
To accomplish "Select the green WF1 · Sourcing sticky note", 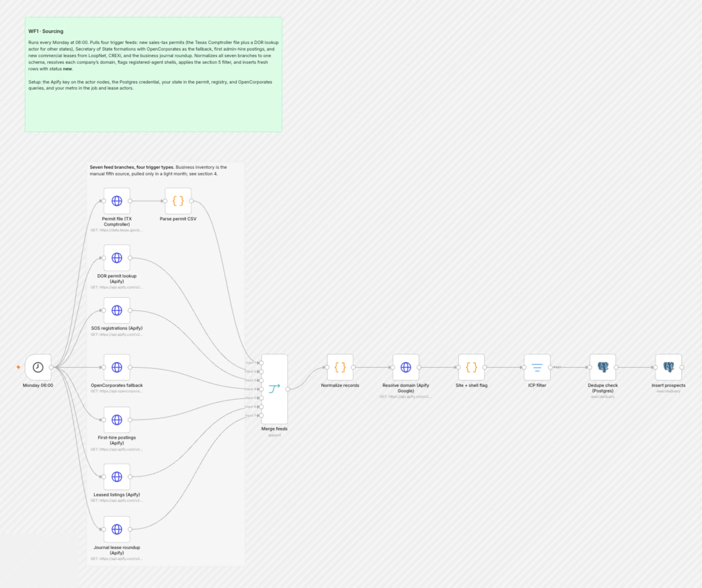I will point(153,74).
